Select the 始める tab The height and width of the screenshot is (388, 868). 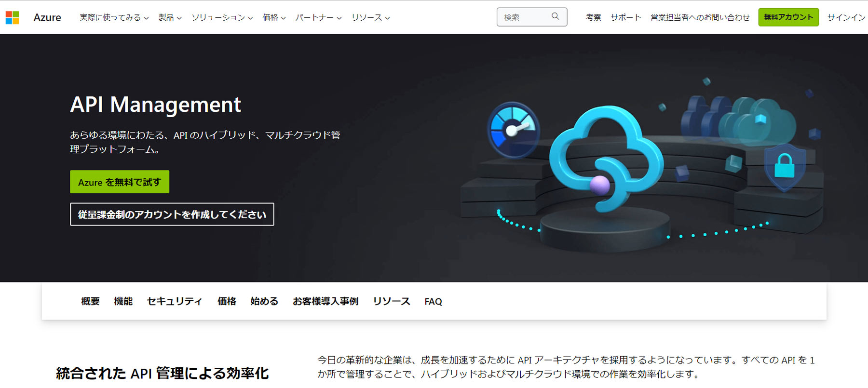pos(264,301)
